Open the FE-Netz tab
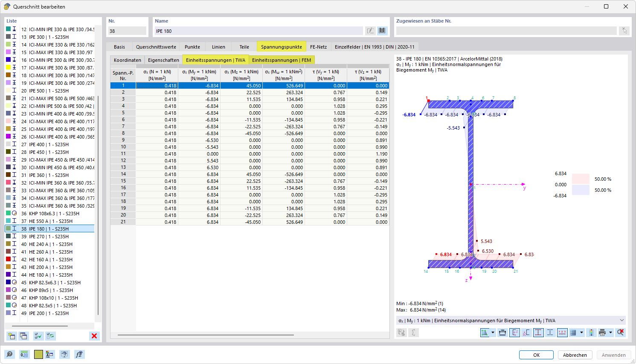636x364 pixels. (318, 47)
